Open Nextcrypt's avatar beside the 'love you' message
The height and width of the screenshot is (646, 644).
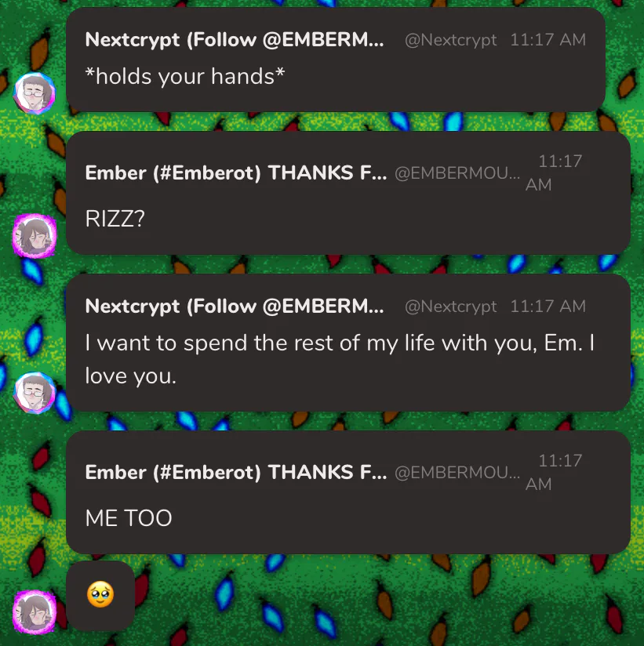(x=35, y=392)
